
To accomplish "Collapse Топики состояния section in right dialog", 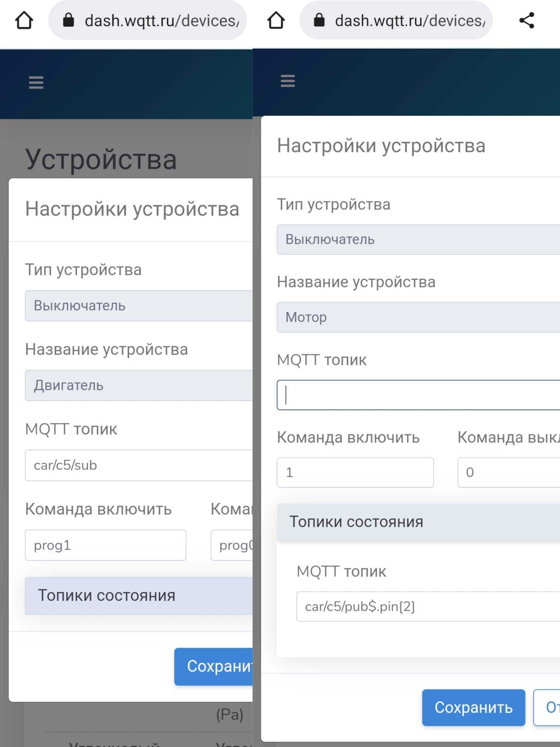I will (418, 522).
